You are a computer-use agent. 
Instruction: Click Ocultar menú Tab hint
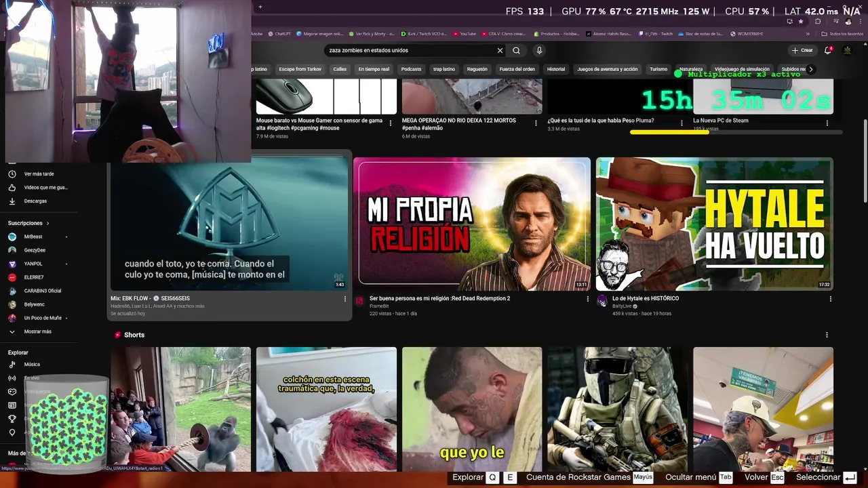click(x=699, y=477)
